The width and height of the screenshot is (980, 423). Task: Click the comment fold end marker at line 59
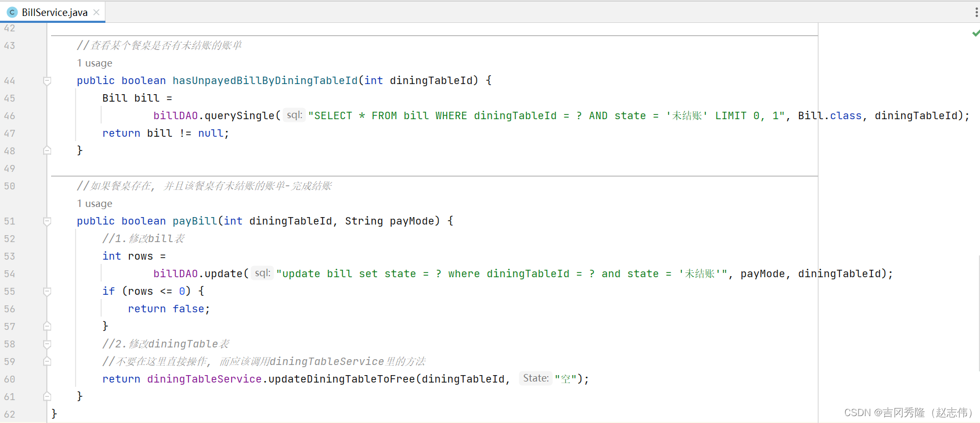pos(47,361)
